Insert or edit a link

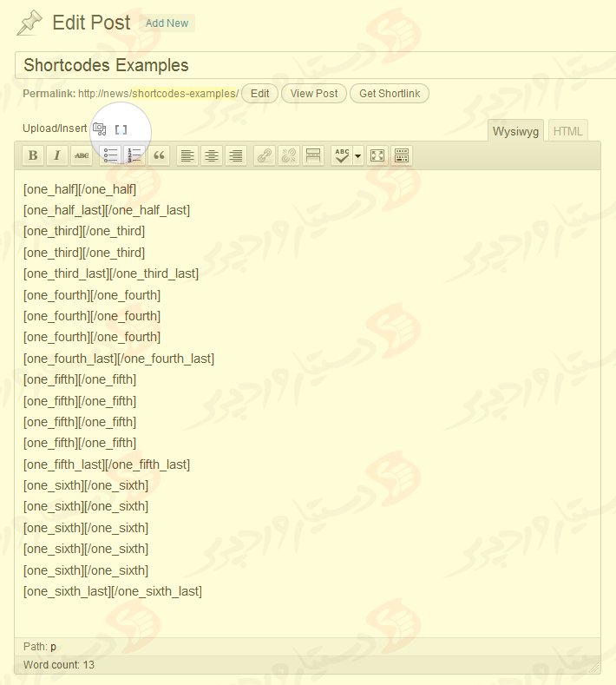(x=265, y=155)
